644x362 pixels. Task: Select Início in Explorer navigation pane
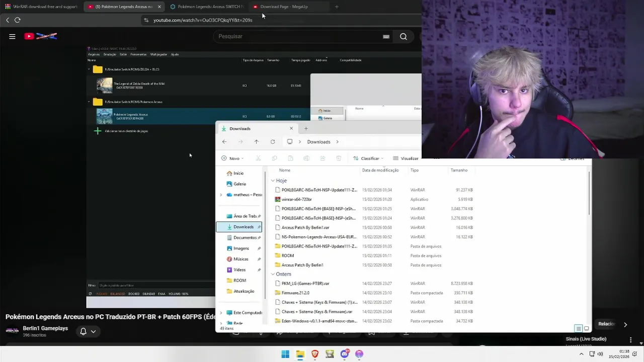click(x=239, y=173)
